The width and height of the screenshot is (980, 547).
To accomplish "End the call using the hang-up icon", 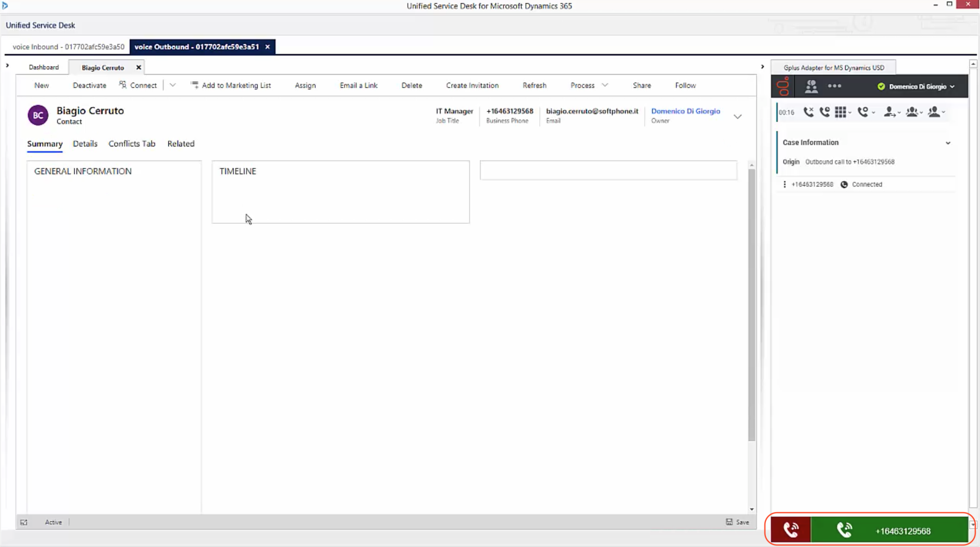I will pos(808,112).
